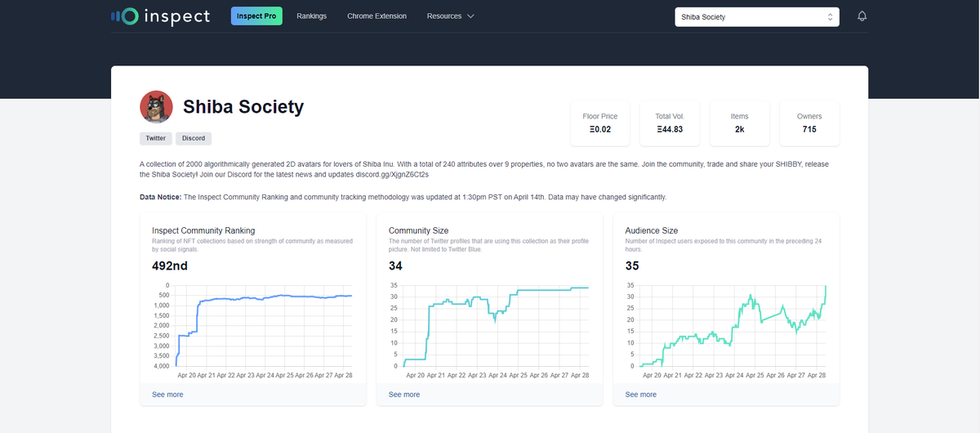Open the Chrome Extension menu item
980x433 pixels.
pos(376,16)
